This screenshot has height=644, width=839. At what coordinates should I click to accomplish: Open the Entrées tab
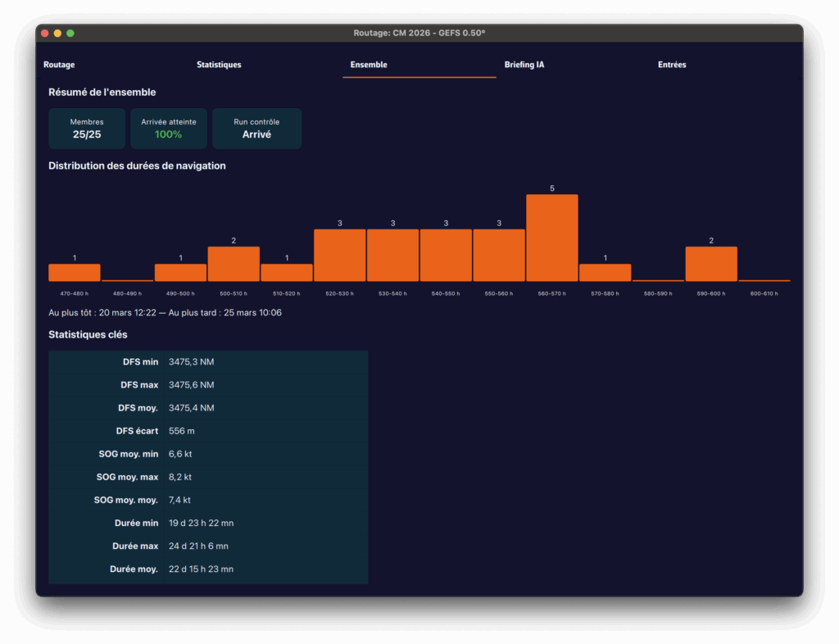[672, 65]
